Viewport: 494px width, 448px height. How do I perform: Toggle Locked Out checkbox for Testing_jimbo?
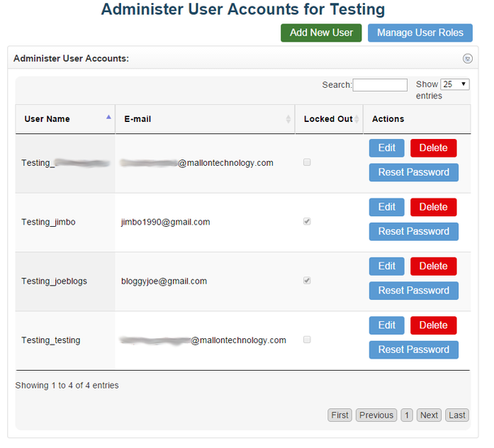[306, 221]
